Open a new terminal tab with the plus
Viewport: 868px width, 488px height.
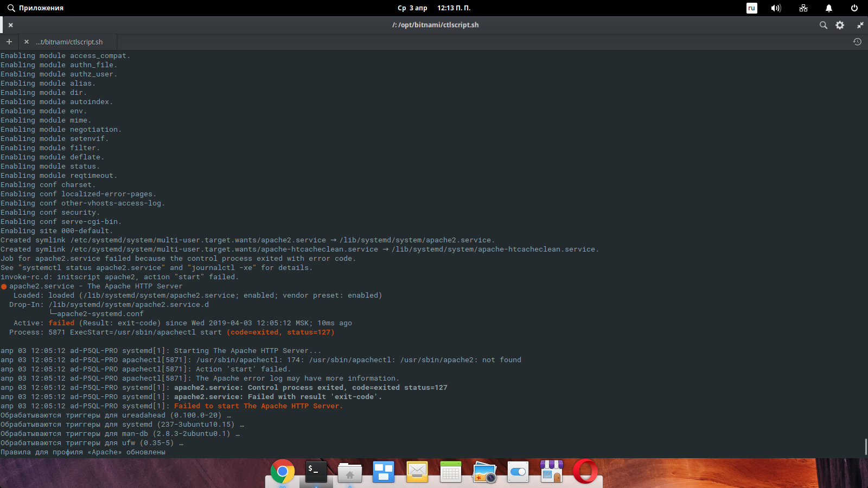9,42
